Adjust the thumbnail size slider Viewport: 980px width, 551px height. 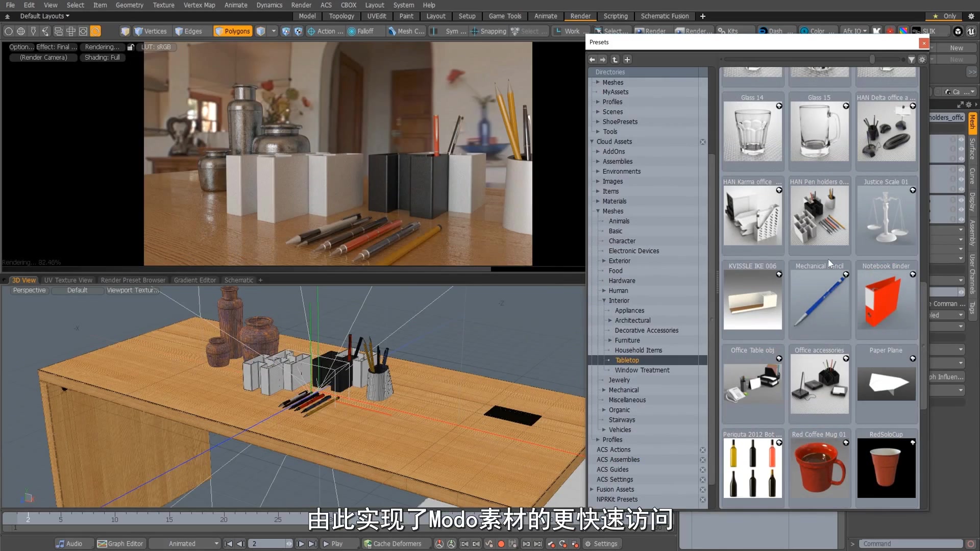tap(872, 60)
